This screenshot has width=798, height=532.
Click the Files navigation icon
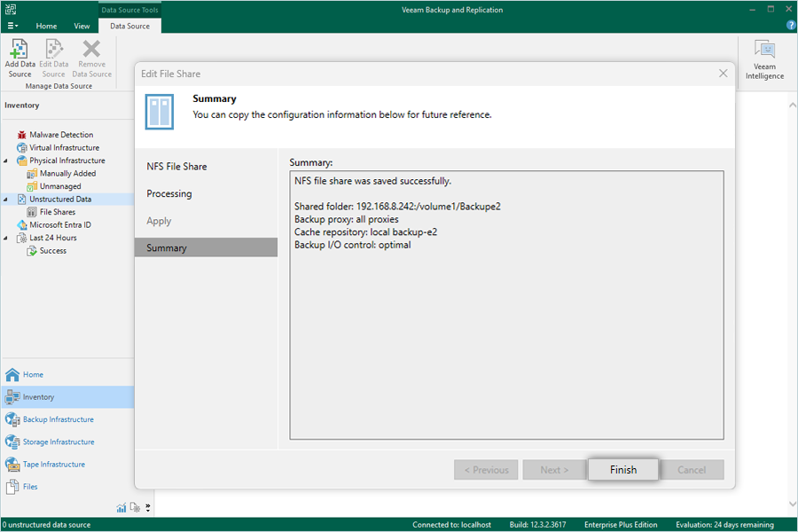[x=12, y=487]
